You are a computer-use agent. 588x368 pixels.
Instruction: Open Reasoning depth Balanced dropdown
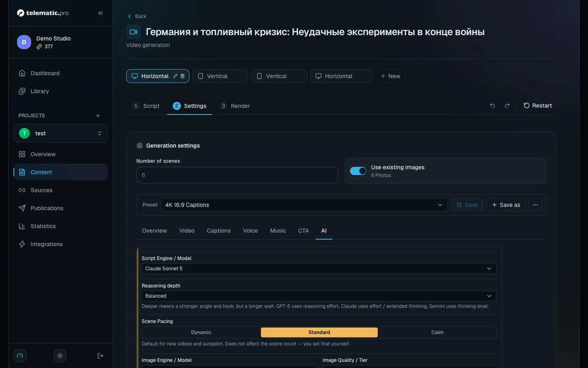[319, 296]
